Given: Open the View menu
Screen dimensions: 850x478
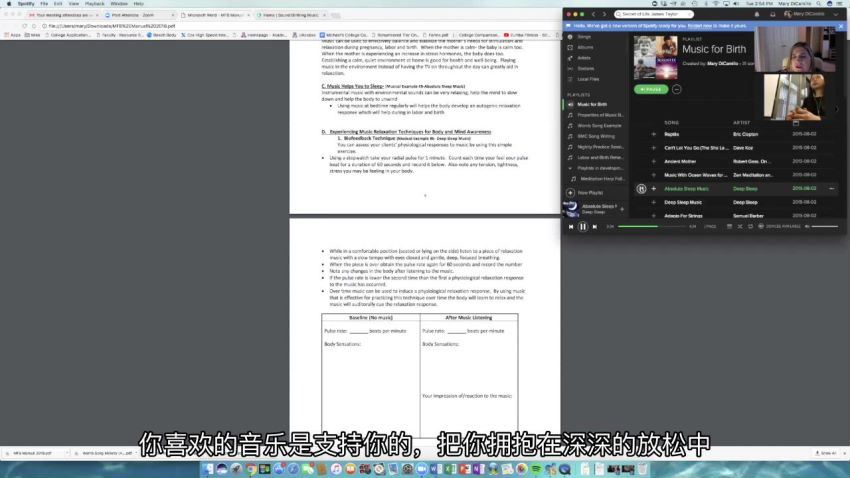Looking at the screenshot, I should (74, 4).
